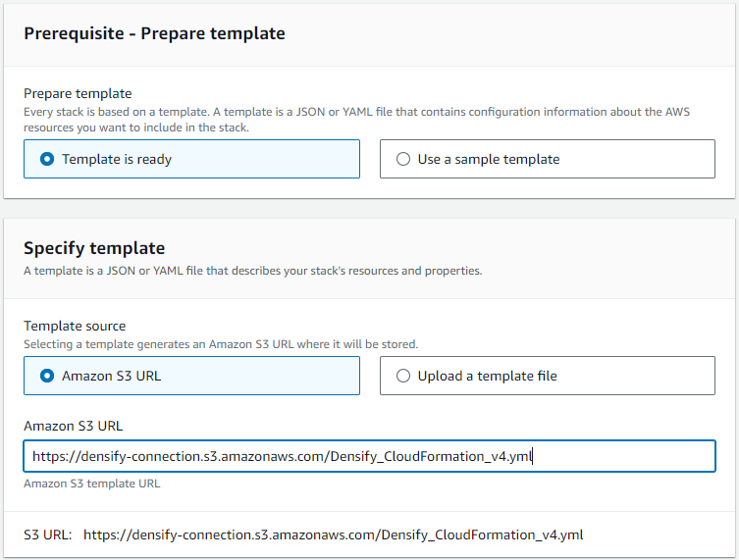Click the "Template is ready" tile label
This screenshot has height=560, width=739.
pos(117,159)
